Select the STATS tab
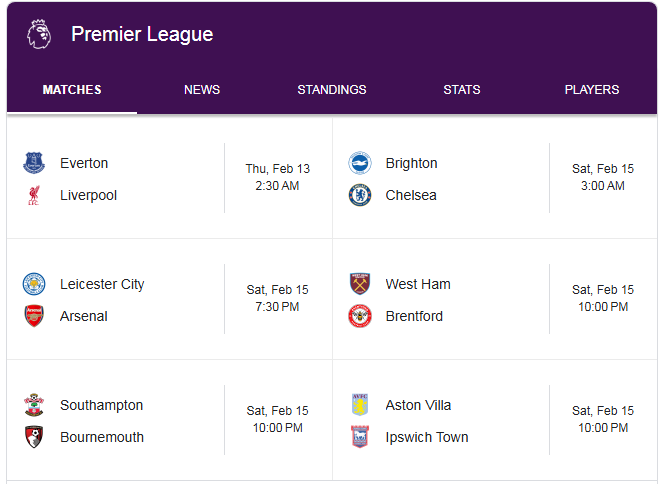Viewport: 660px width, 484px height. pyautogui.click(x=462, y=90)
